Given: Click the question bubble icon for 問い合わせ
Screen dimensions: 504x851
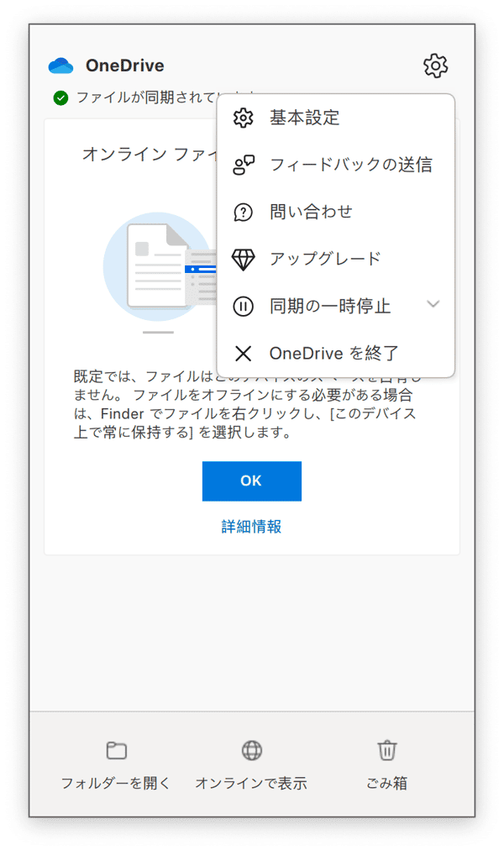Looking at the screenshot, I should 243,213.
